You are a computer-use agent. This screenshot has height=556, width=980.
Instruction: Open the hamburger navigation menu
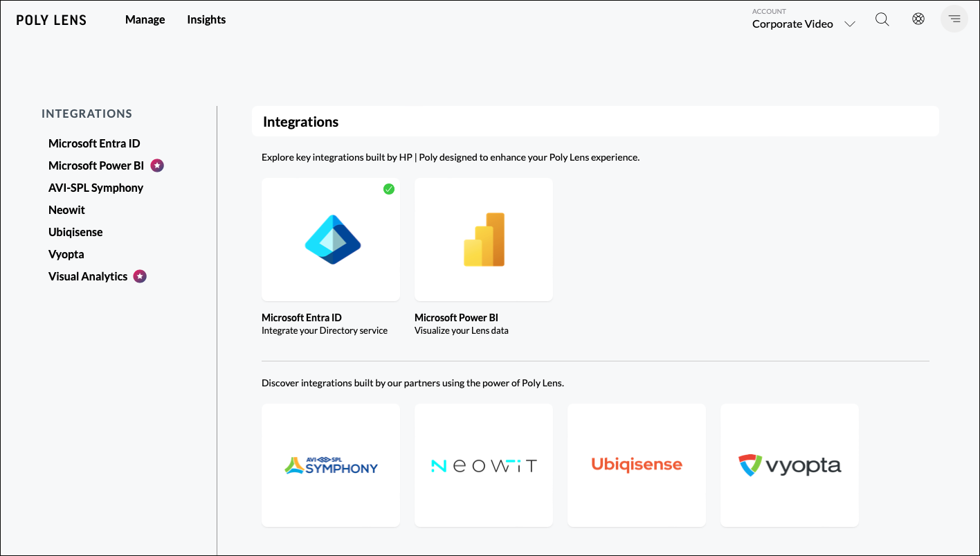click(x=954, y=19)
